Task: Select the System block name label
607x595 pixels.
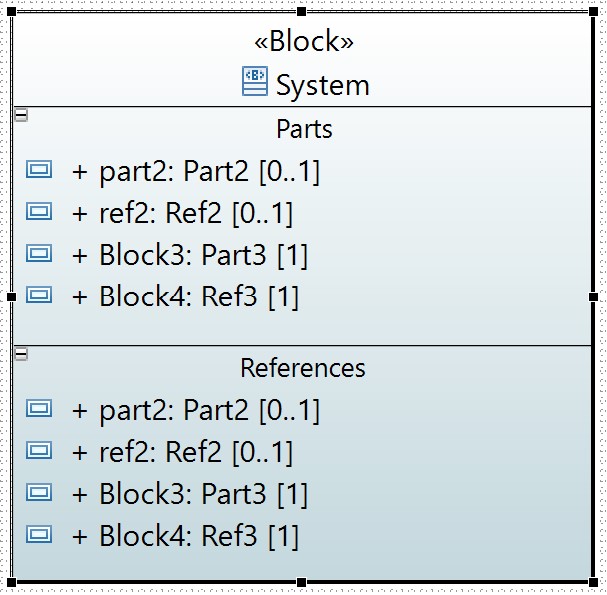Action: point(322,86)
